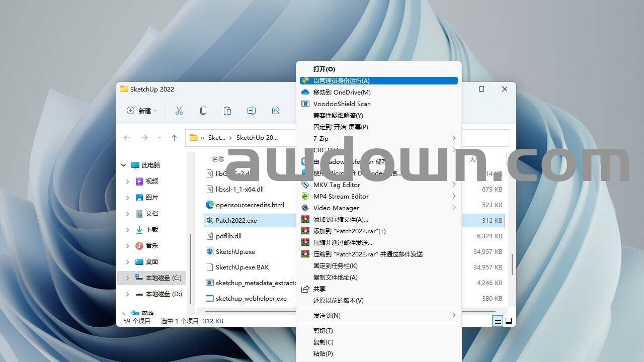
Task: Switch to large thumbnails view icon
Action: click(x=509, y=321)
